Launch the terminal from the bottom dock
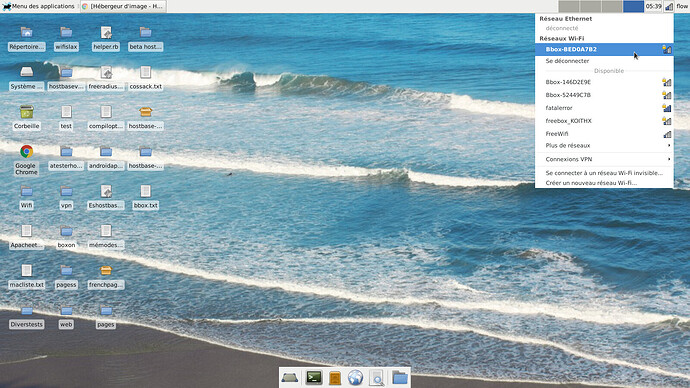 314,377
